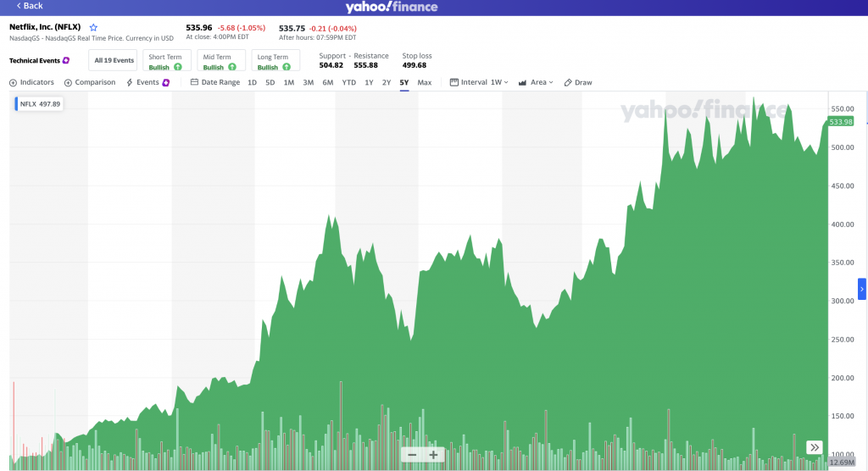868x471 pixels.
Task: Select the Mid Term Bullish box
Action: coord(221,61)
